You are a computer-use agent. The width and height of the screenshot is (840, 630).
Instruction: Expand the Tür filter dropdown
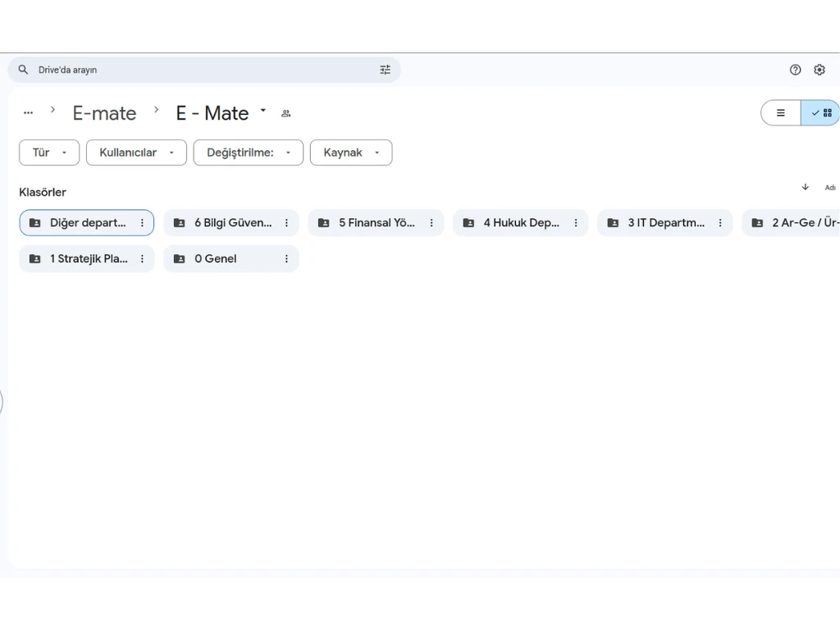click(x=49, y=153)
